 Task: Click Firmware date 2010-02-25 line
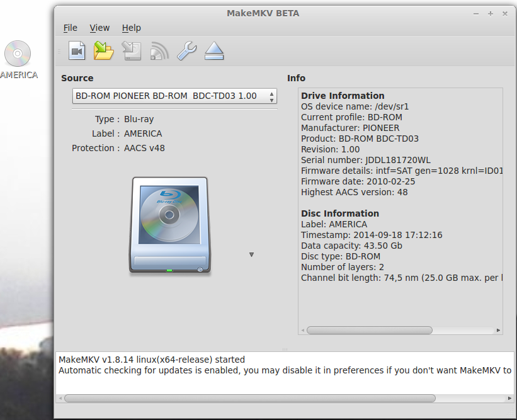coord(358,181)
